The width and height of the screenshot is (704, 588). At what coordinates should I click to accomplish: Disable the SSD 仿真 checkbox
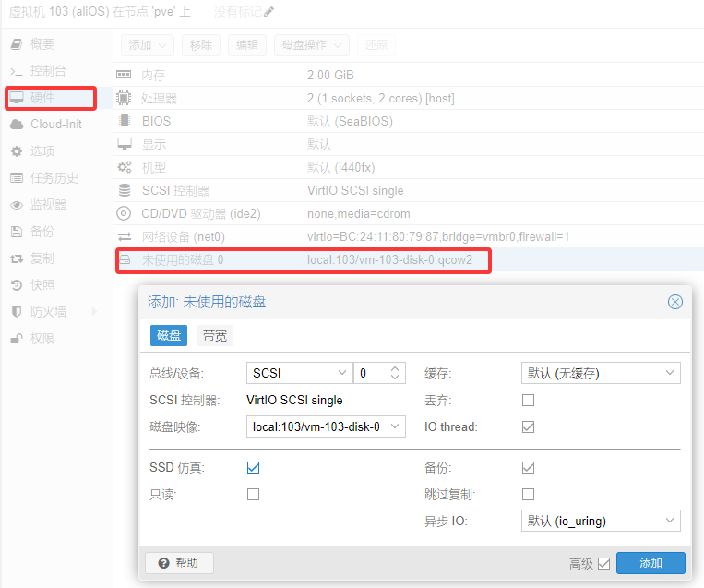point(254,468)
